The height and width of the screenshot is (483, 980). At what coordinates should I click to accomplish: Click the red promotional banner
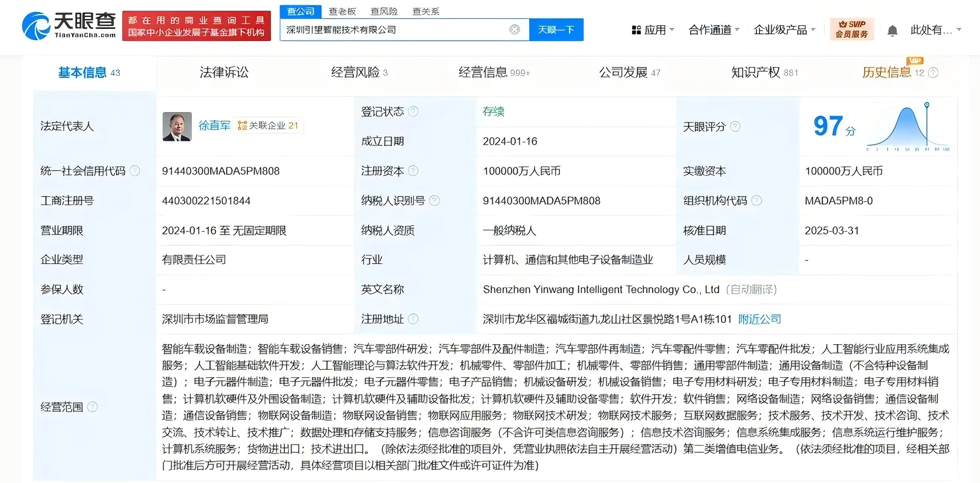(196, 26)
